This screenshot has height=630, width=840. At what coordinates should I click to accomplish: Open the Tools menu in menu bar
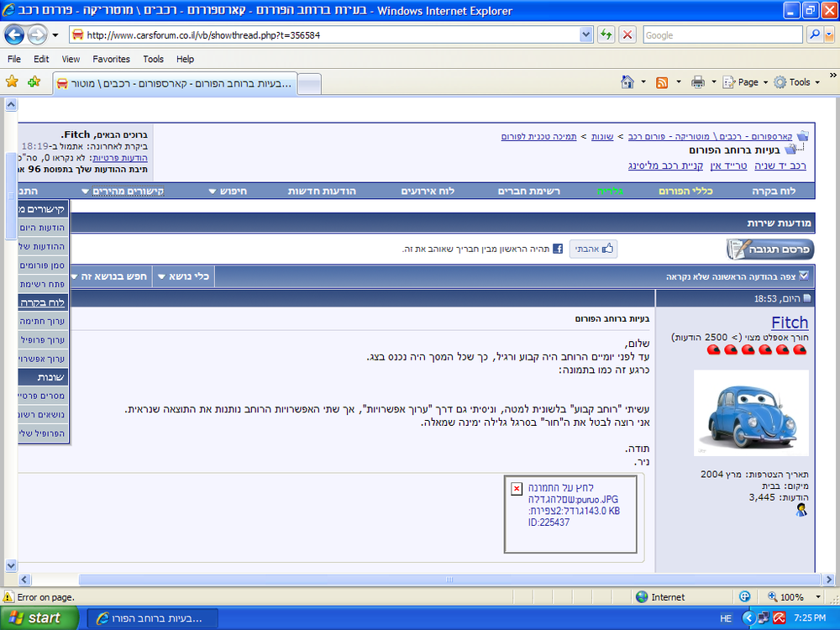(153, 59)
